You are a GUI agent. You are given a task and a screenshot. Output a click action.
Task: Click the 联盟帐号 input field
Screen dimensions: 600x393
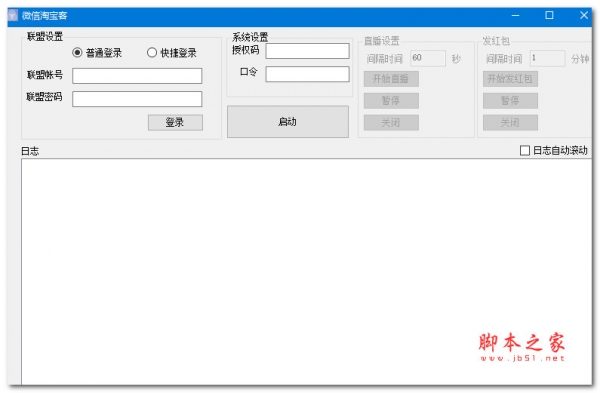(x=137, y=76)
